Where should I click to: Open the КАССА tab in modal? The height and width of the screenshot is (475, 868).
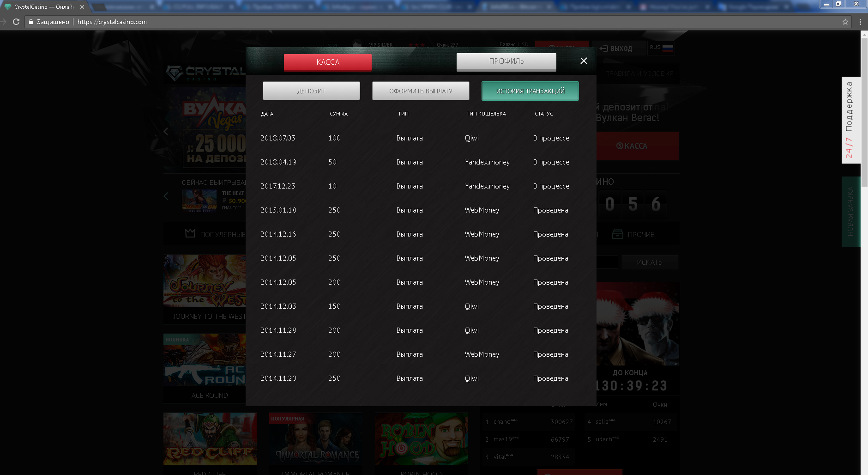point(328,62)
